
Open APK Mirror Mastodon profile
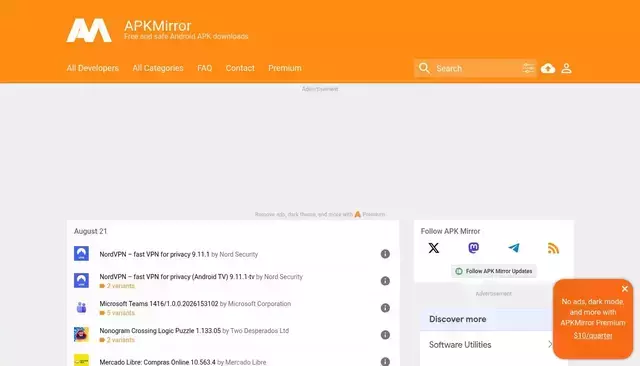click(x=473, y=248)
